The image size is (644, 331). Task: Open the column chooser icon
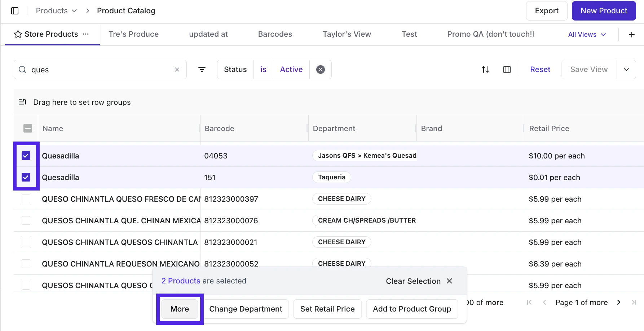coord(507,70)
